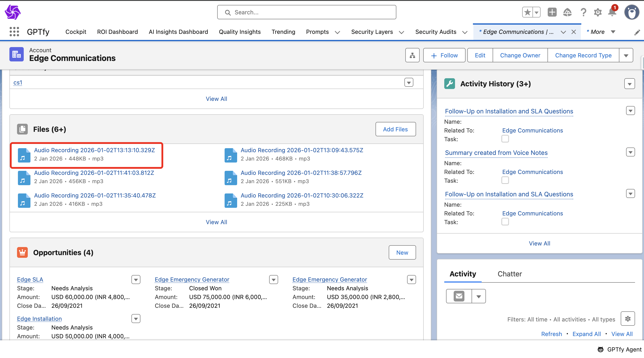Screen dimensions: 644x358
Task: Open the ROI Dashboard nav tab
Action: tap(117, 32)
